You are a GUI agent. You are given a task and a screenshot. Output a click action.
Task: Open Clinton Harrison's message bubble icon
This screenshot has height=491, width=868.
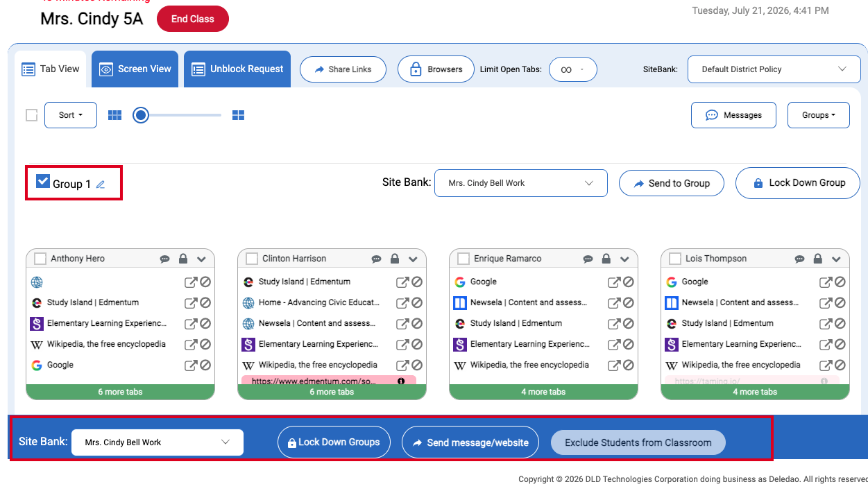pyautogui.click(x=377, y=259)
